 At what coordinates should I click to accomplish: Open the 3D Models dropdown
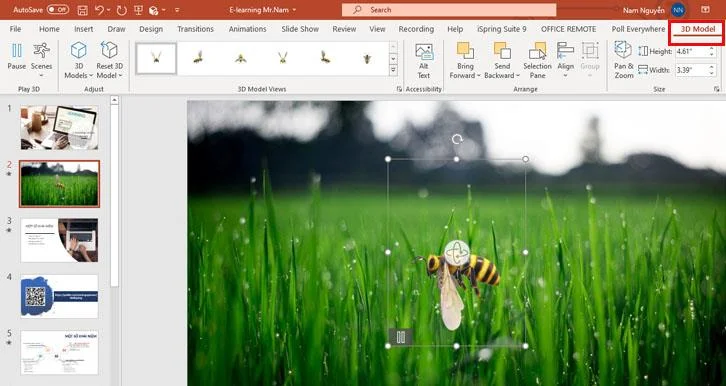(x=79, y=60)
